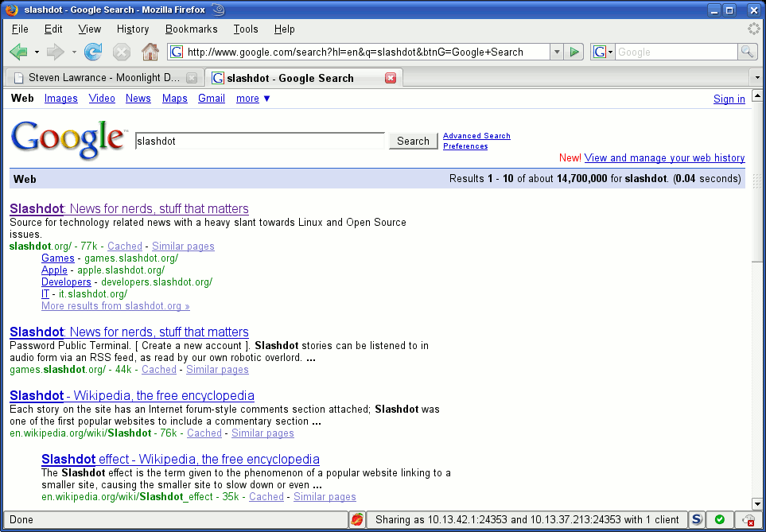
Task: Open the URL bar history dropdown
Action: pos(556,52)
